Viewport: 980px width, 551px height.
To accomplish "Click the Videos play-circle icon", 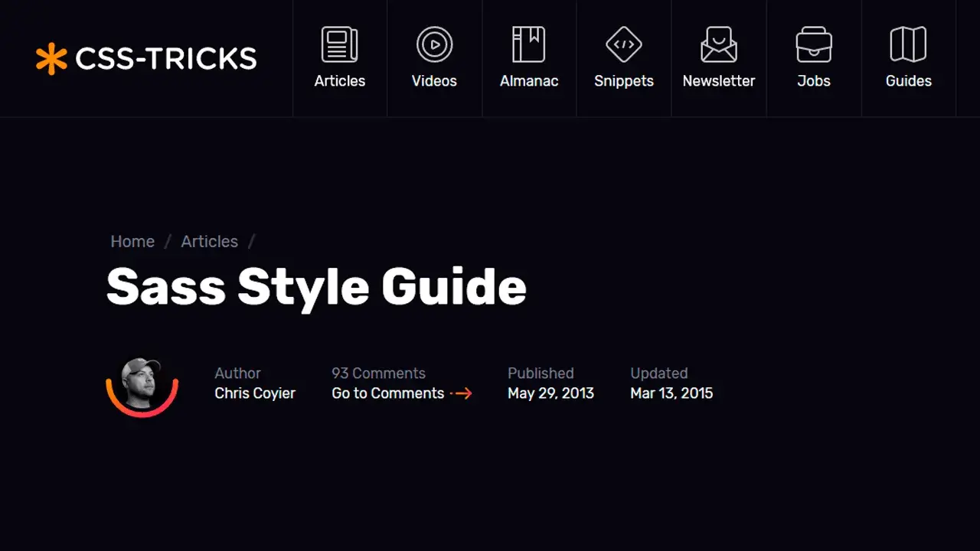I will pyautogui.click(x=434, y=44).
